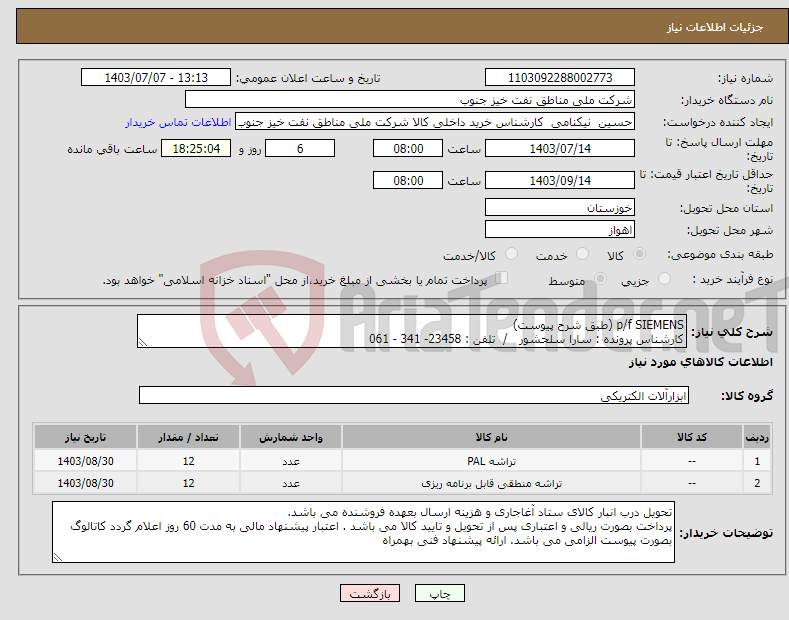Open the اطلاعات تماس خریدار link
The width and height of the screenshot is (789, 620).
pyautogui.click(x=178, y=122)
